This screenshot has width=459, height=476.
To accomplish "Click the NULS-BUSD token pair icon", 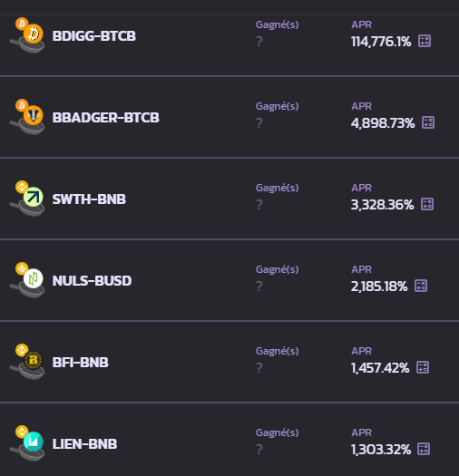I will [27, 280].
